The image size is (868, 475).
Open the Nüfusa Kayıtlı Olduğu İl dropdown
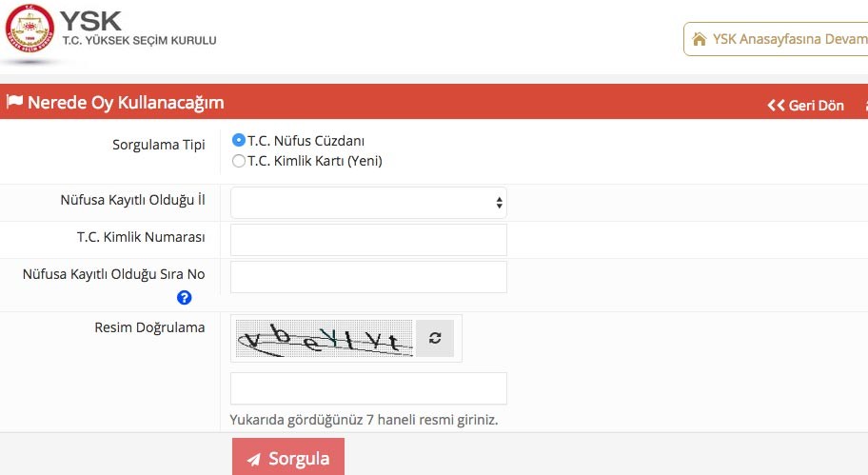coord(367,203)
